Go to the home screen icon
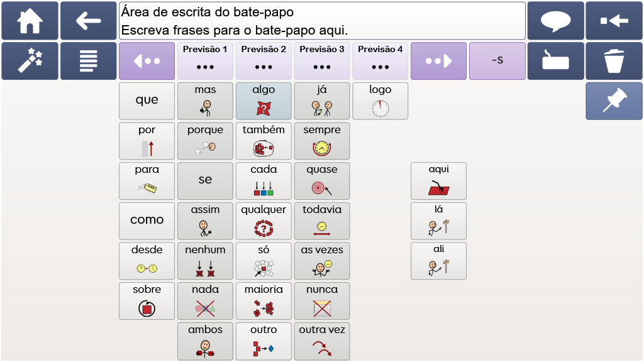 pos(30,21)
